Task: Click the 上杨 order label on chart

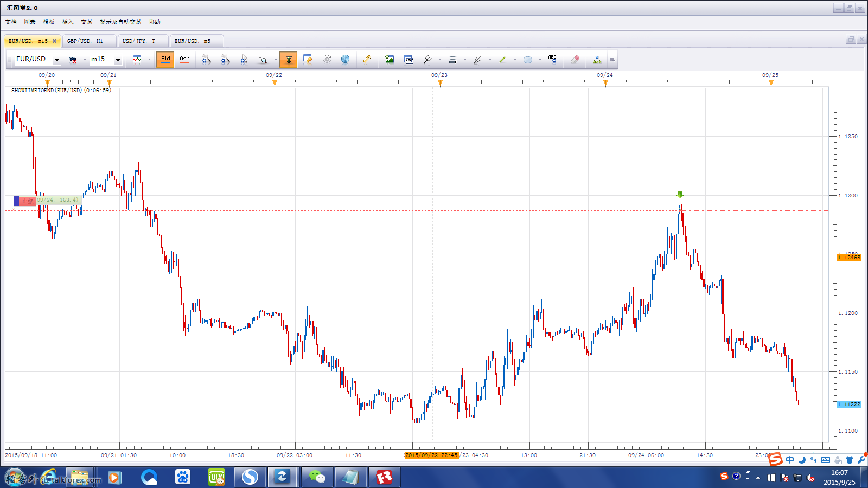Action: click(x=27, y=201)
